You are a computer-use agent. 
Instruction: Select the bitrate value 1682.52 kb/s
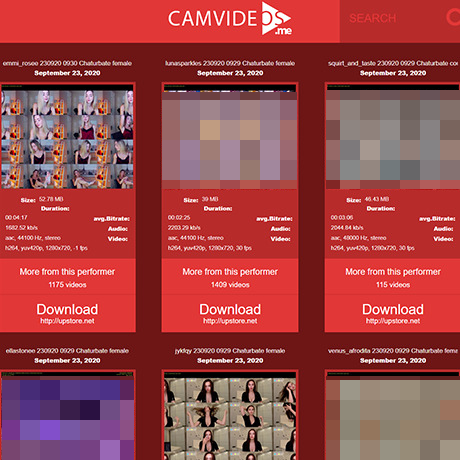(21, 228)
